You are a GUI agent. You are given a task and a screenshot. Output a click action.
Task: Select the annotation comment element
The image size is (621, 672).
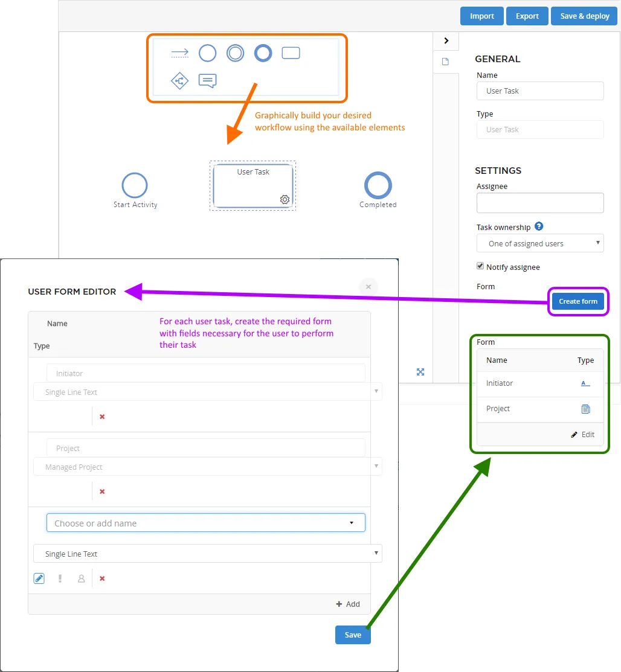click(208, 80)
